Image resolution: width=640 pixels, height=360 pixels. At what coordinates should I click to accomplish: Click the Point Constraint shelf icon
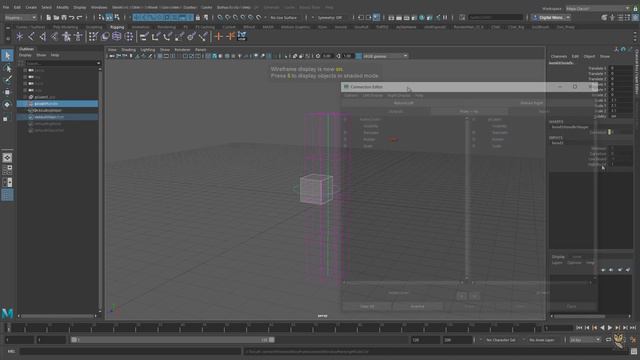click(156, 37)
